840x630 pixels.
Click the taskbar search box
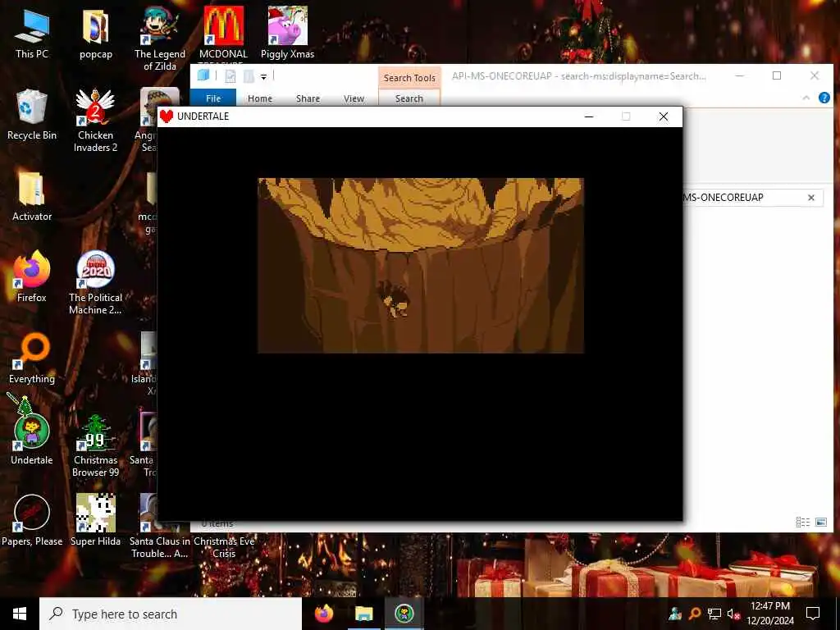tap(171, 614)
